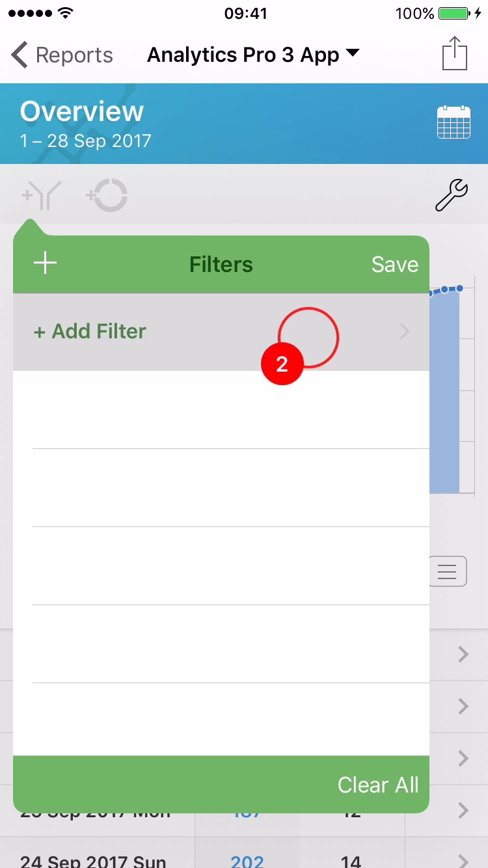Tap the battery indicator in status bar
The height and width of the screenshot is (868, 488).
pyautogui.click(x=453, y=14)
